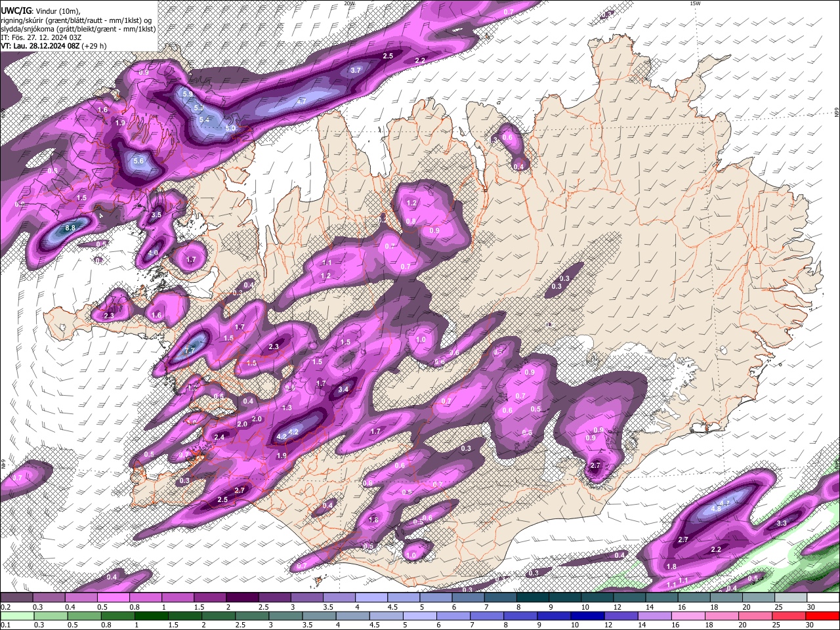Click the '20W' longitude label
The image size is (840, 630).
(x=349, y=3)
